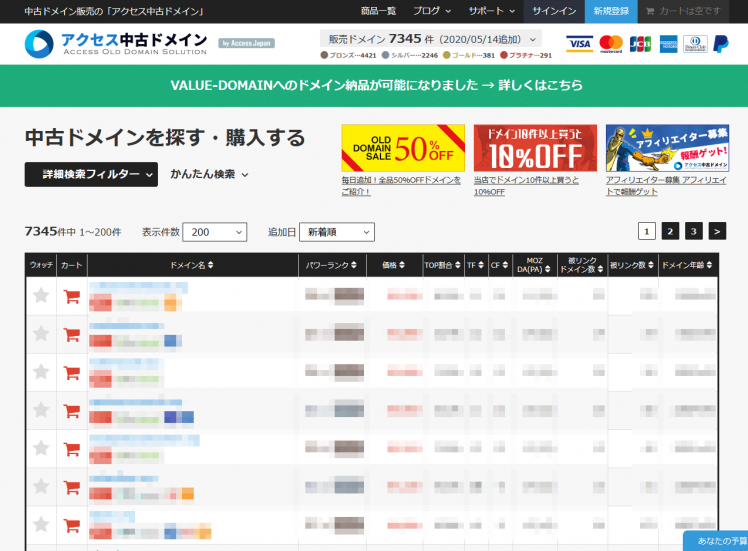Click the first row's watch star icon
Viewport: 748px width, 551px height.
coord(41,296)
